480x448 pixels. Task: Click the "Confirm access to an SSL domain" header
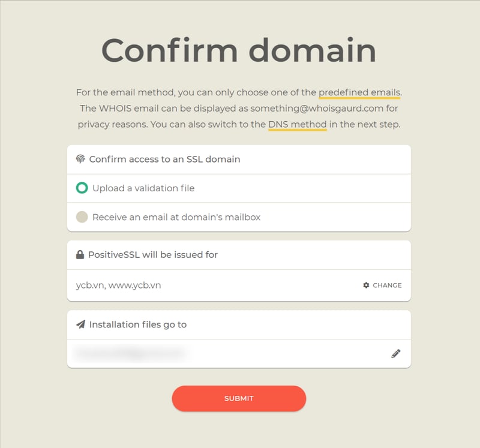[x=164, y=159]
